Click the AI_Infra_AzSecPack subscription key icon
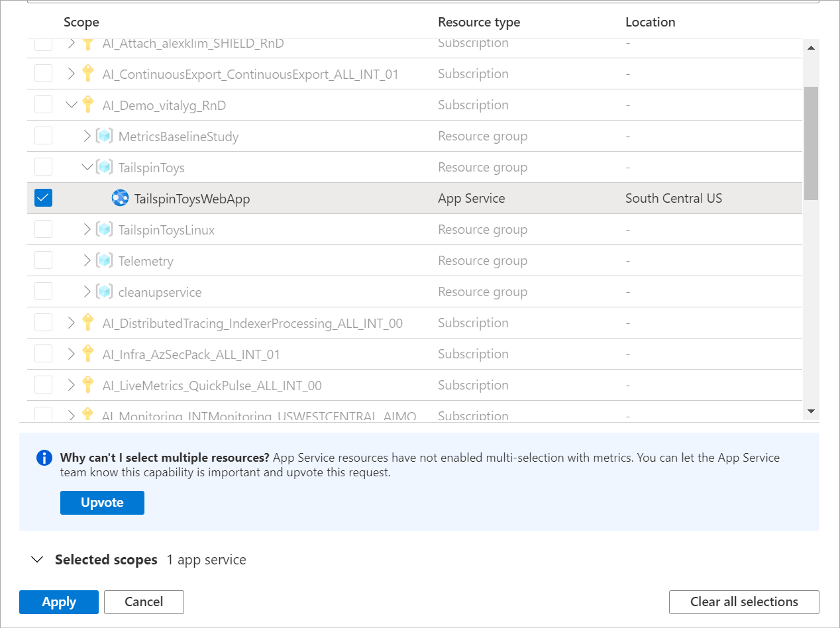 87,354
